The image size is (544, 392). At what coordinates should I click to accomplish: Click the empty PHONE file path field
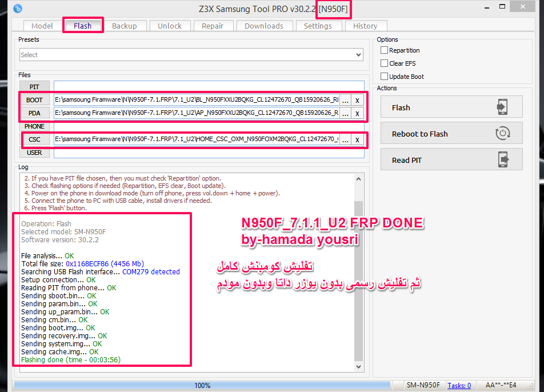coord(209,126)
